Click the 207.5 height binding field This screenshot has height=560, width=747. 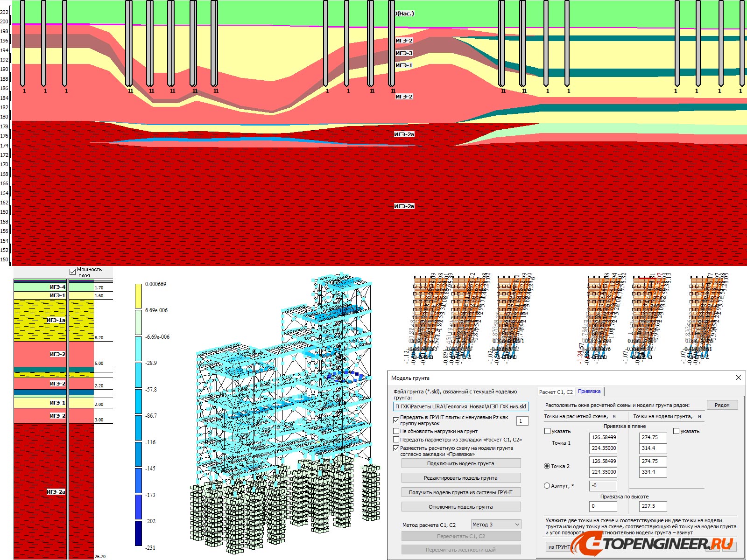coord(653,506)
